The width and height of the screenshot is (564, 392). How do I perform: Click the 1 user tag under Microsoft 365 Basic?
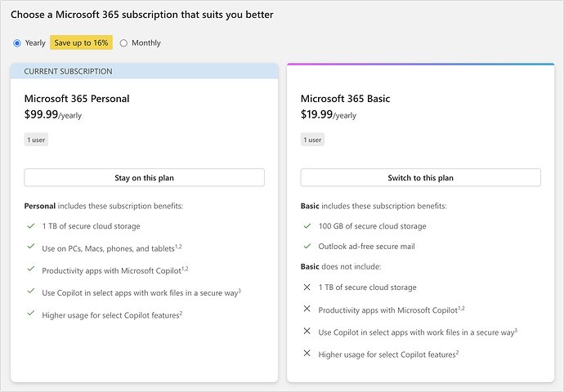pyautogui.click(x=312, y=140)
